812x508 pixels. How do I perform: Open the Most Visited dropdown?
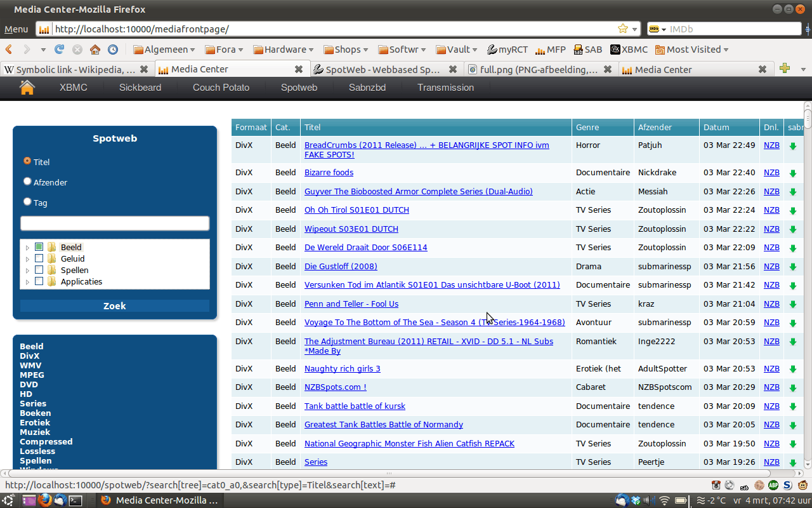click(x=691, y=50)
